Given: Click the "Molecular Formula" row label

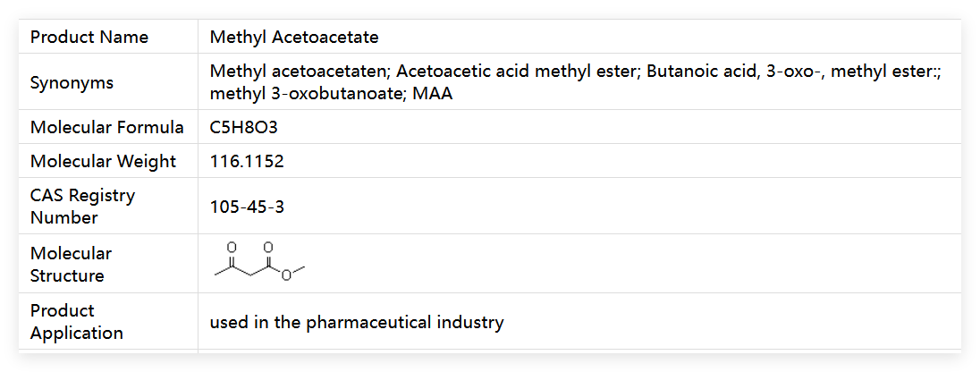Looking at the screenshot, I should tap(107, 128).
